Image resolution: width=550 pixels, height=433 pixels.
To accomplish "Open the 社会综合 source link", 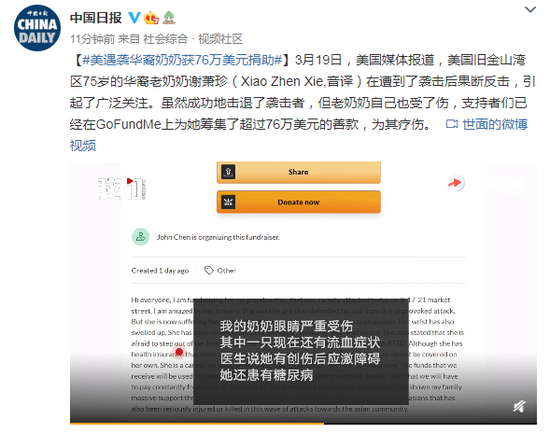I will click(166, 39).
